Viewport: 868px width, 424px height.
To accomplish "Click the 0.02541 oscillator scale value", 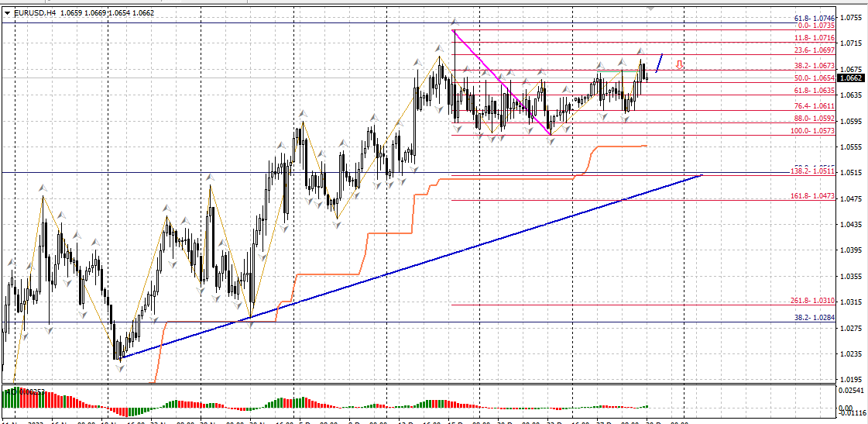I will [x=853, y=391].
